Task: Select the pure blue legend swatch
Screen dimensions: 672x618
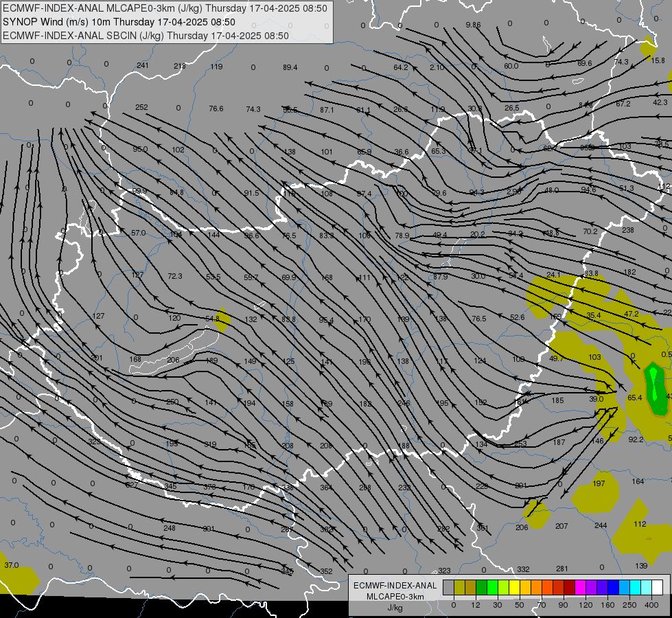Action: pyautogui.click(x=613, y=588)
